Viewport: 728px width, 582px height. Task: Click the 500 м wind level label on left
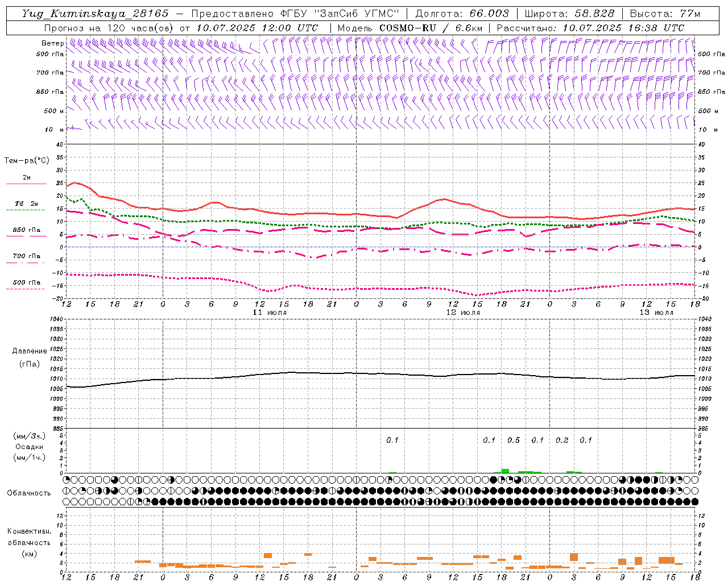[x=54, y=111]
